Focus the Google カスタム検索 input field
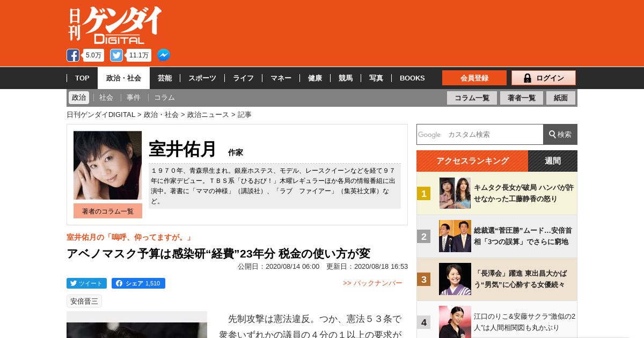 click(x=480, y=134)
